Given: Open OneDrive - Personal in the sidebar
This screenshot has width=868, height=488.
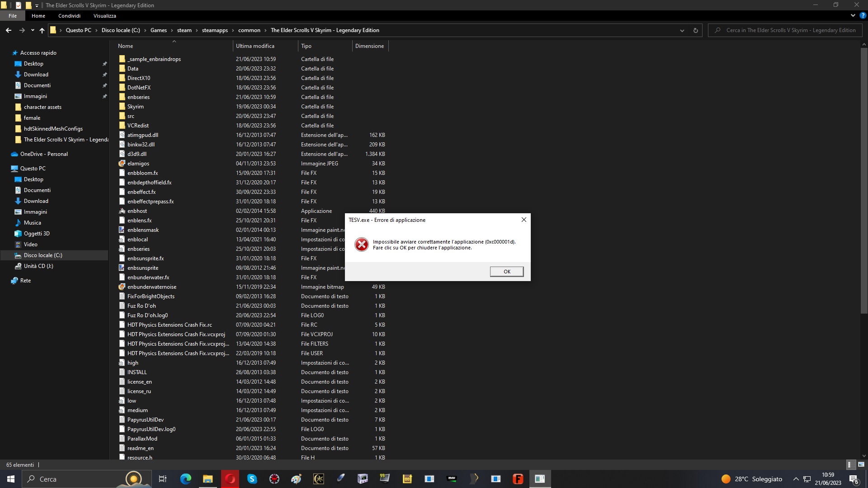Looking at the screenshot, I should [x=44, y=154].
